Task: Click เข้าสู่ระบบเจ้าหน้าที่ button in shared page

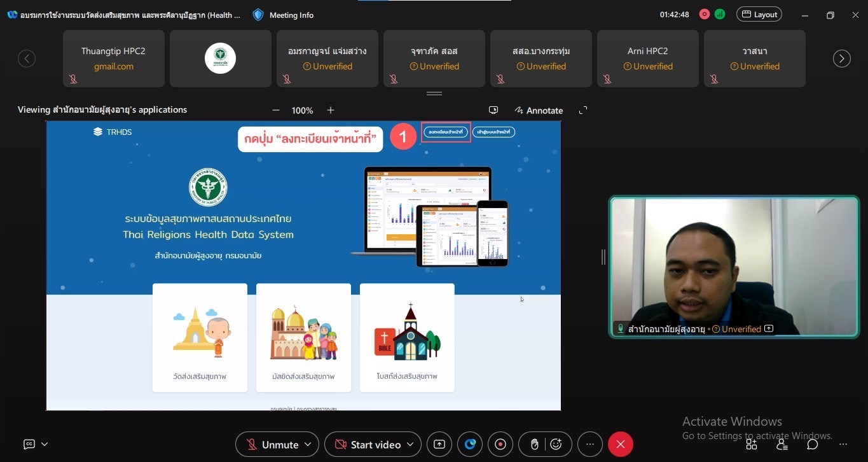Action: click(493, 132)
